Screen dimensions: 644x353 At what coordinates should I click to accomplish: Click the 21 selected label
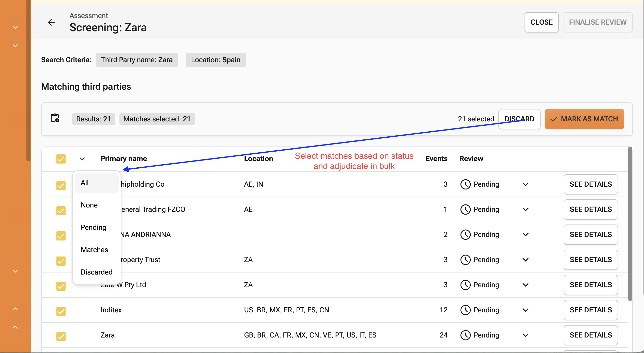[x=476, y=119]
